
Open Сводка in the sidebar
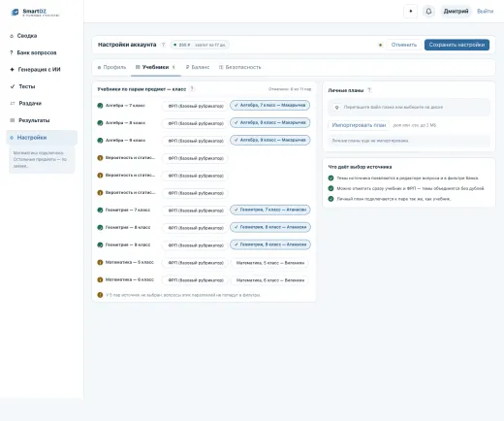click(27, 36)
